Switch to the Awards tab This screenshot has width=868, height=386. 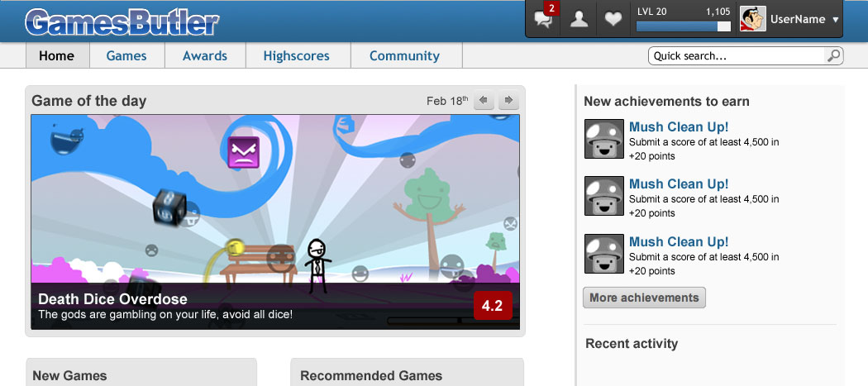tap(205, 56)
